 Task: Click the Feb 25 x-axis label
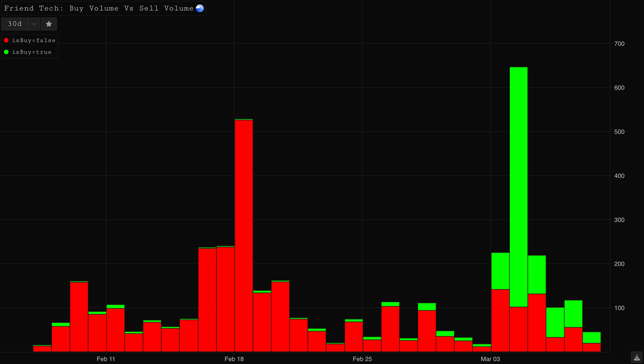click(362, 359)
